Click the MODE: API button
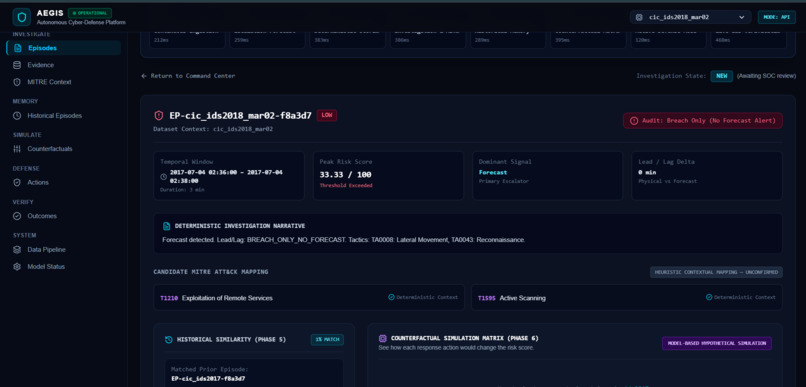 [x=777, y=17]
